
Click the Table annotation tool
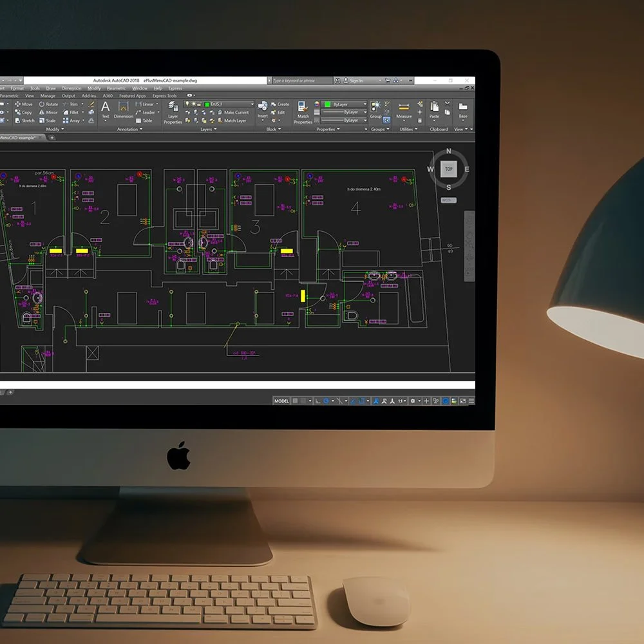click(144, 121)
